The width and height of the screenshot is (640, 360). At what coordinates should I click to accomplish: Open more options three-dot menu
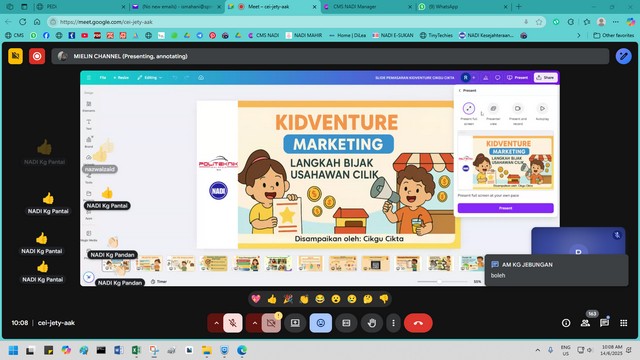point(393,323)
